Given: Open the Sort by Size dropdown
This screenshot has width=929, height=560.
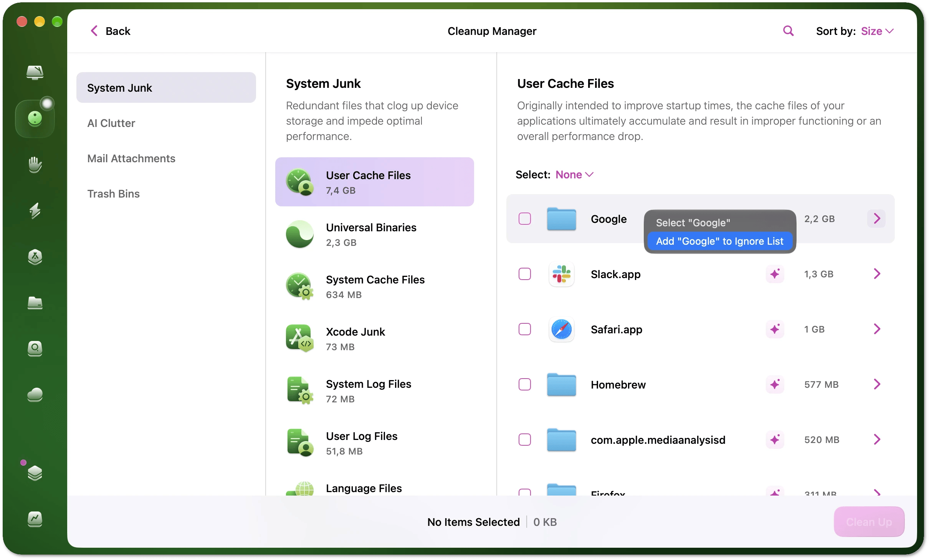Looking at the screenshot, I should coord(877,31).
